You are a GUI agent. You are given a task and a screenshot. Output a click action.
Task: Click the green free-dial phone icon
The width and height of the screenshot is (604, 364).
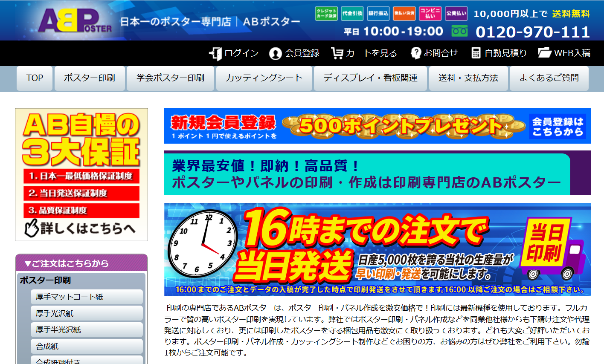click(x=460, y=31)
